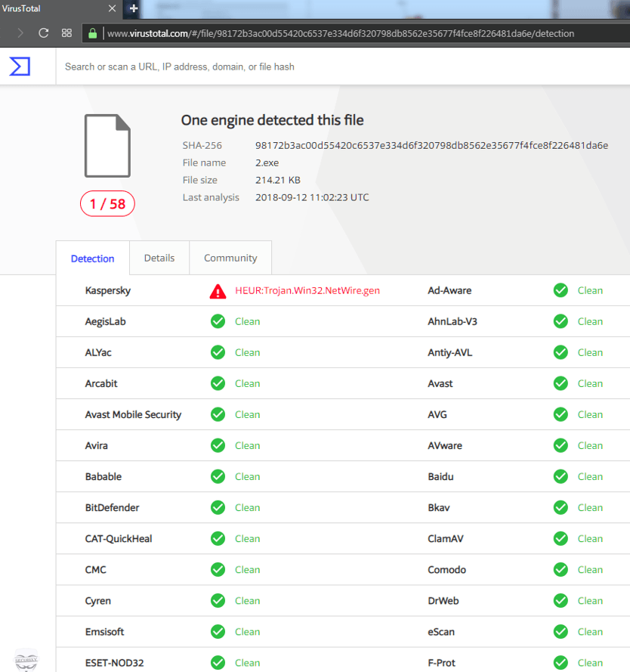
Task: Close the VirusTotal browser tab
Action: point(112,8)
